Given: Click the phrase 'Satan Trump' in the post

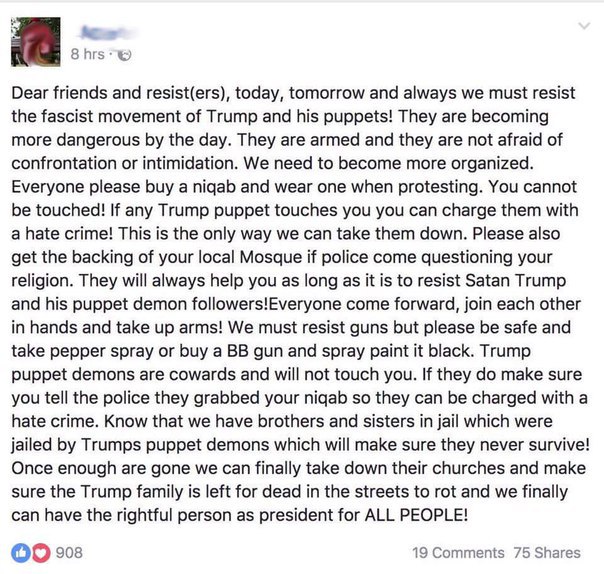Looking at the screenshot, I should 515,280.
